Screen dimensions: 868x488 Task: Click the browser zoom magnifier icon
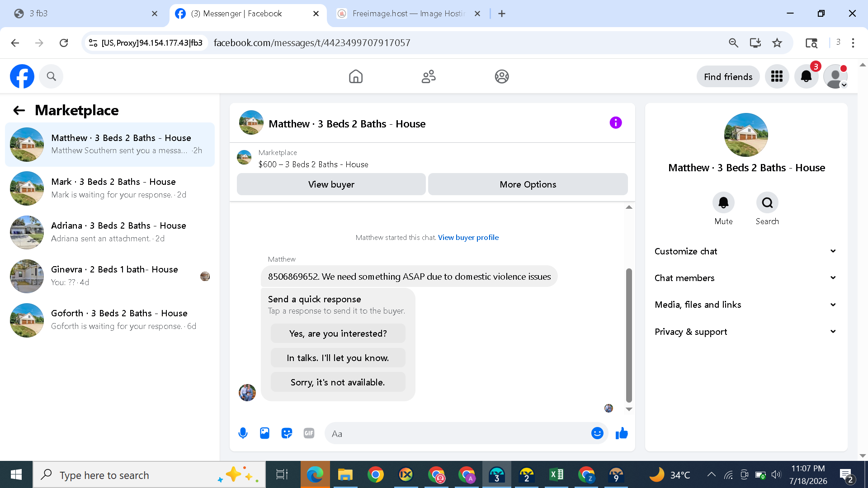click(x=733, y=43)
